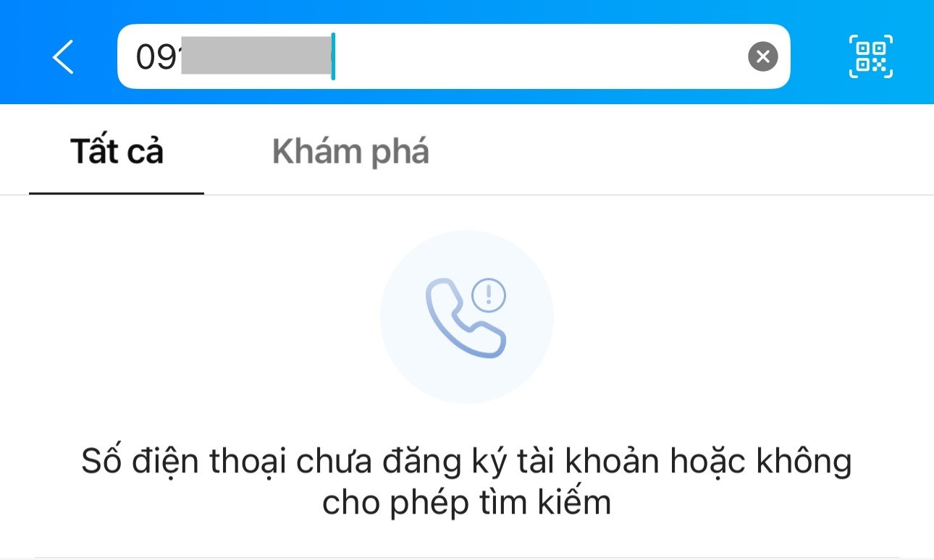Click the blinking text cursor in the search bar
934x560 pixels.
click(x=332, y=56)
